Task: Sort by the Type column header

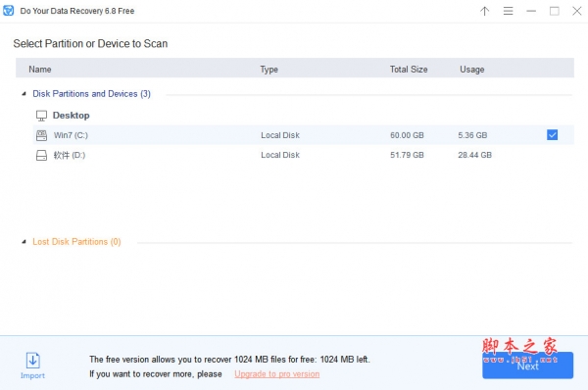Action: [269, 70]
